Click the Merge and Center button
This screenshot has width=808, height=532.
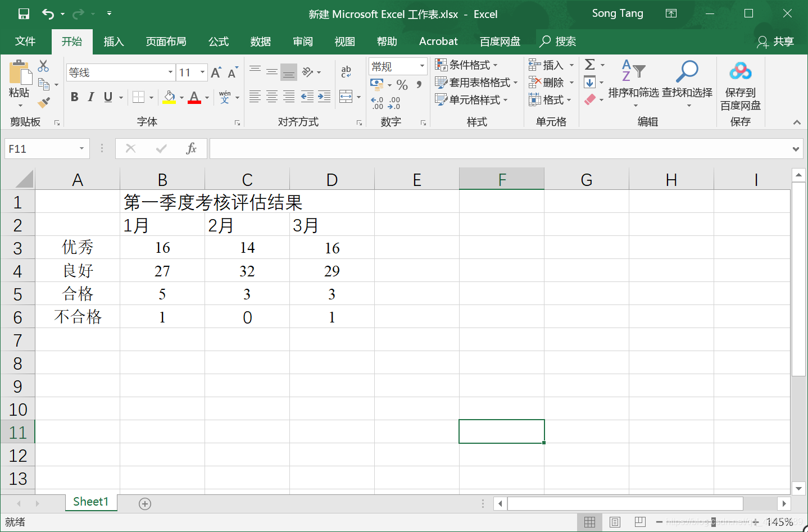(x=346, y=97)
